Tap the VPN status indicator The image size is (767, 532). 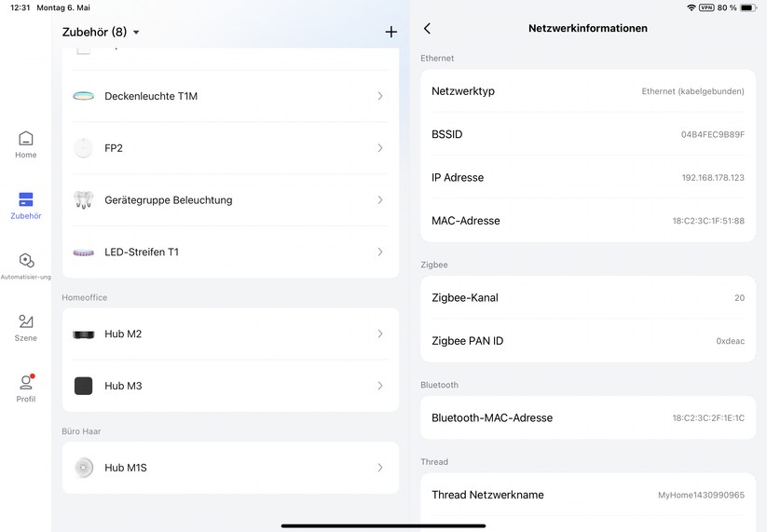coord(706,7)
